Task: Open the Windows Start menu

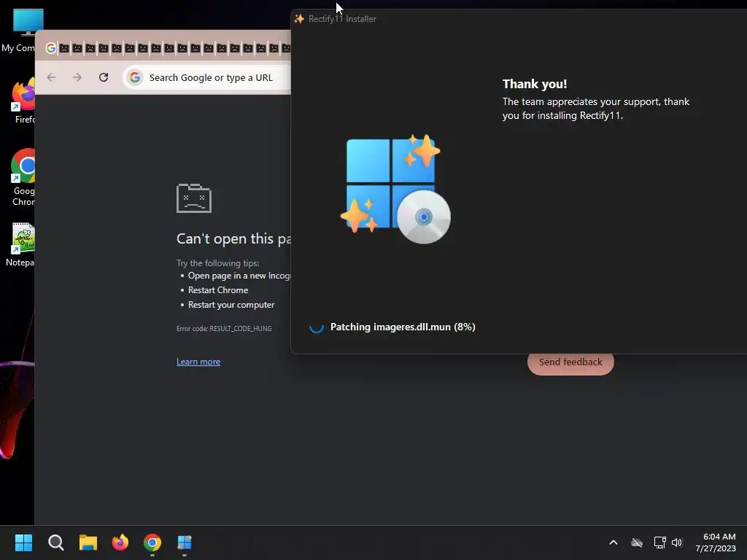Action: click(x=23, y=542)
